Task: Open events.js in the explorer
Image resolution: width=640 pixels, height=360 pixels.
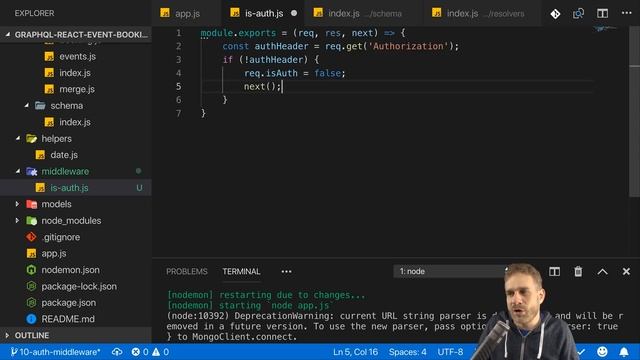Action: (x=77, y=56)
